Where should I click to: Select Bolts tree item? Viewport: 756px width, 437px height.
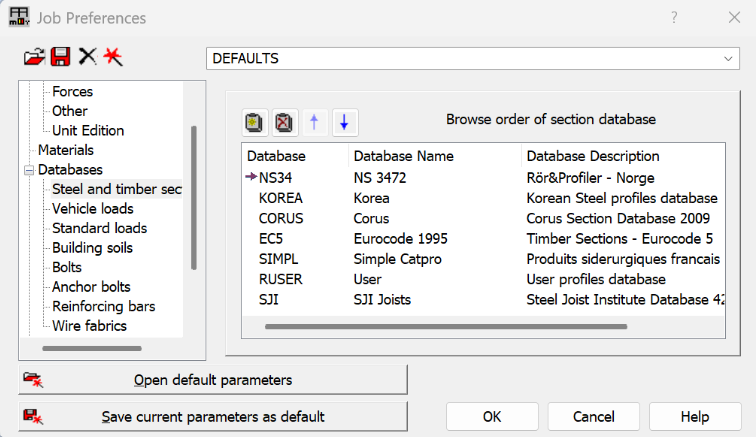[x=67, y=267]
